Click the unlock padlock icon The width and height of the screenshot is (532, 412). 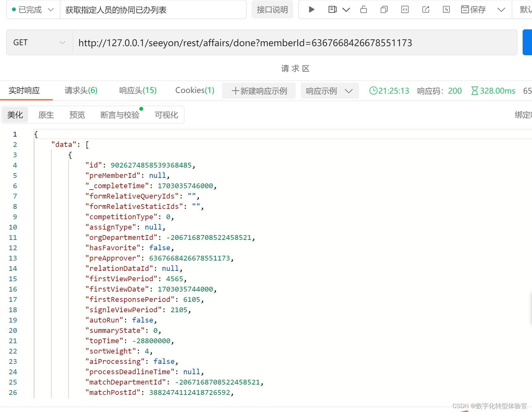(364, 10)
